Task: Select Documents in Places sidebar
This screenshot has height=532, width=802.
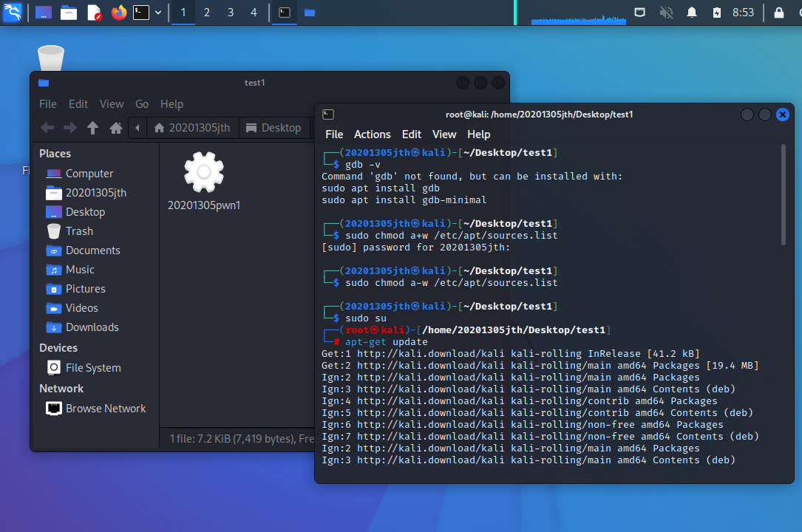Action: [92, 250]
